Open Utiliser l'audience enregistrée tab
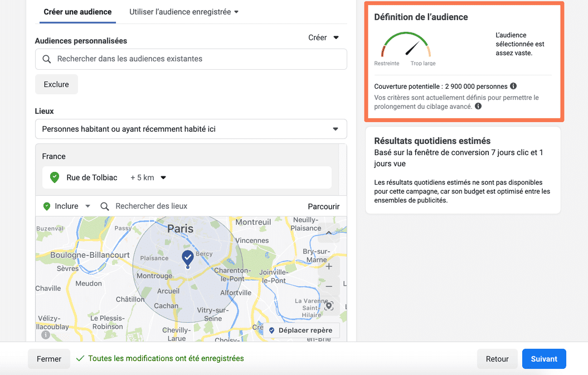Viewport: 588px width, 375px height. click(184, 12)
